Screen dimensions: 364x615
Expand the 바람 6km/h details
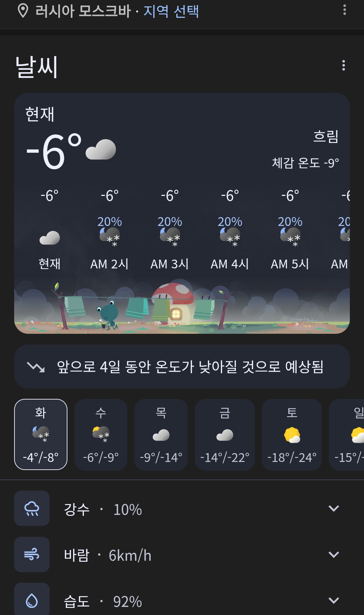333,554
